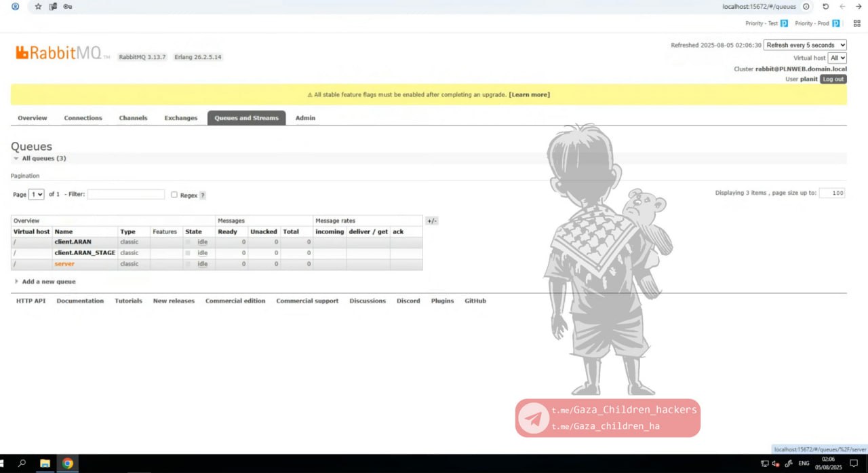Click the site information icon beside the URL
The image size is (868, 473).
(x=806, y=7)
